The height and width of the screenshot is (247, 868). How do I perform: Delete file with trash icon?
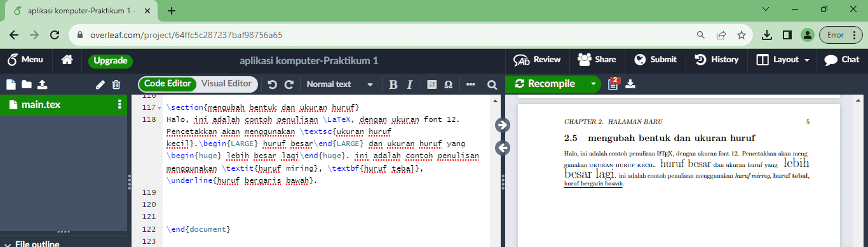point(116,84)
